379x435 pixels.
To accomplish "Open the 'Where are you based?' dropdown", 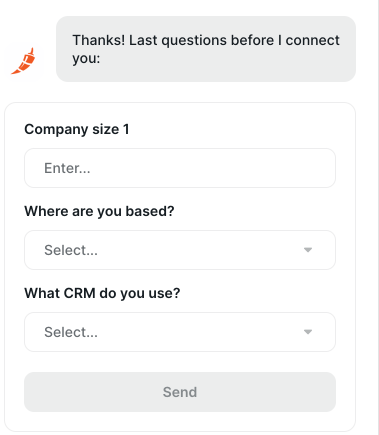I will (180, 250).
